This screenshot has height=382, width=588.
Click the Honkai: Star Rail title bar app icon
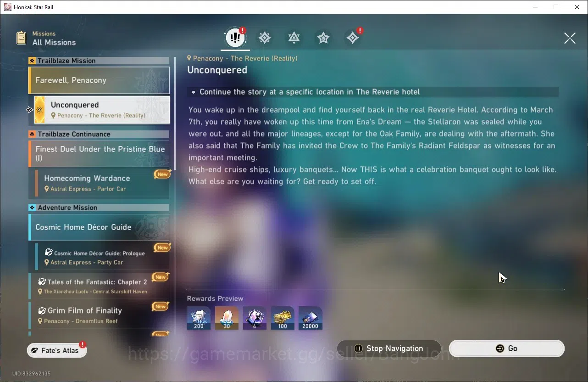7,7
